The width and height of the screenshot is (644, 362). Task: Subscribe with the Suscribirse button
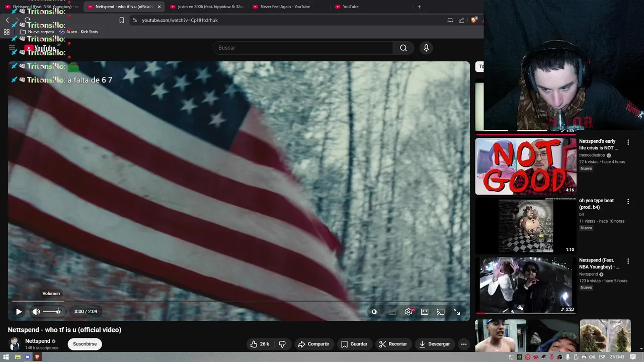point(85,344)
